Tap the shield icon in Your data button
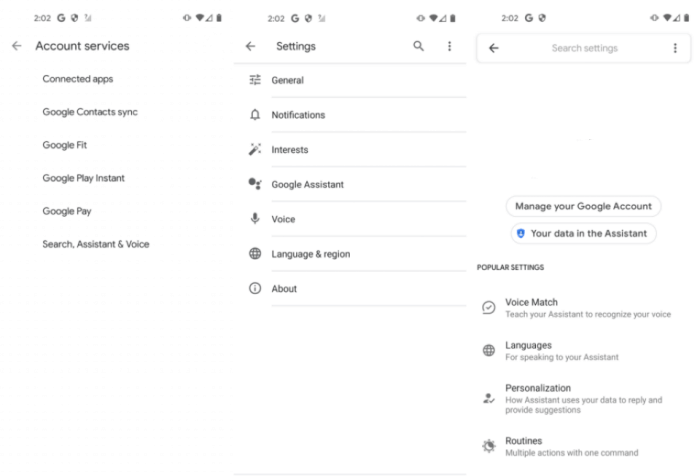The image size is (700, 476). pos(521,233)
